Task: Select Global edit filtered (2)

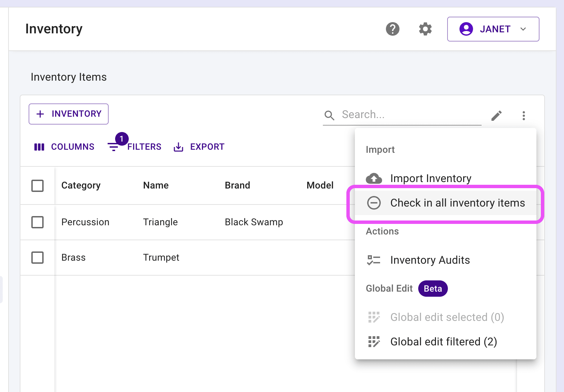Action: 443,342
